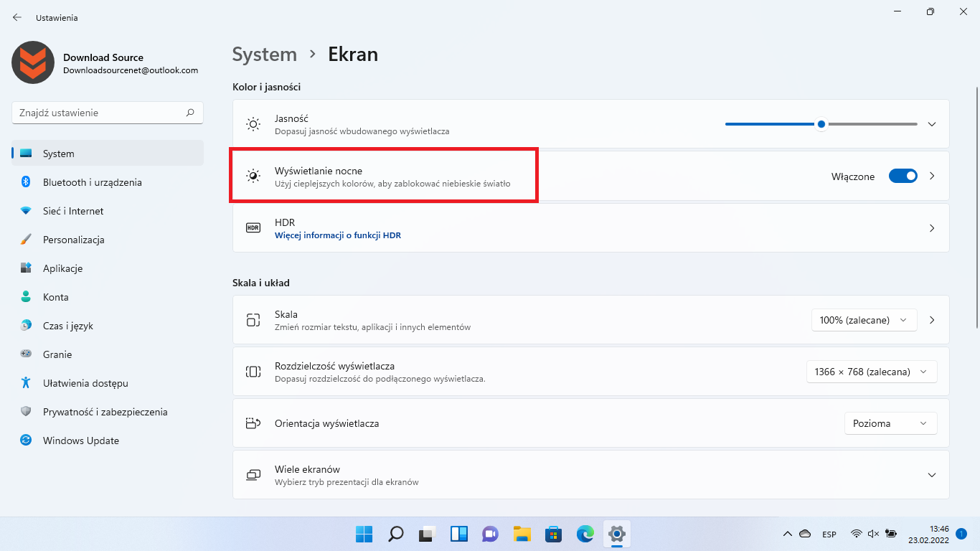Click the battery icon in system tray
980x551 pixels.
pyautogui.click(x=891, y=534)
